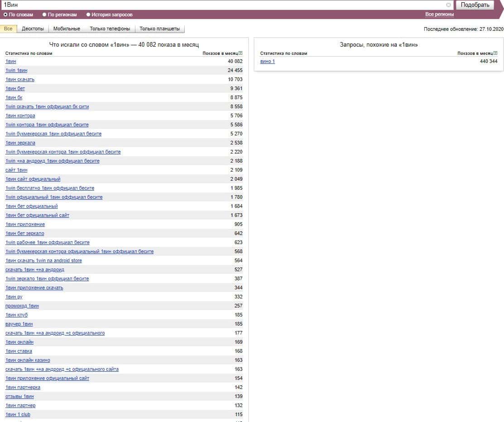The image size is (504, 422).
Task: Click help icon beside left 'Показов в месяц'
Action: click(240, 53)
